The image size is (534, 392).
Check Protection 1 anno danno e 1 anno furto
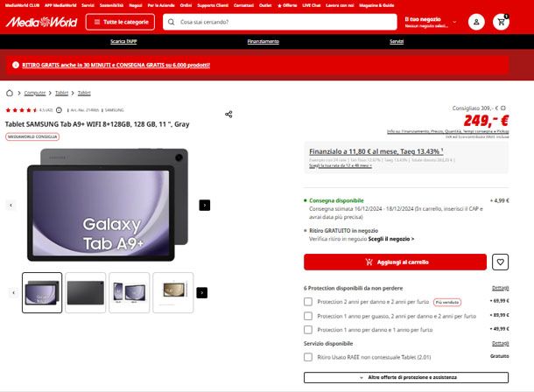coord(308,330)
